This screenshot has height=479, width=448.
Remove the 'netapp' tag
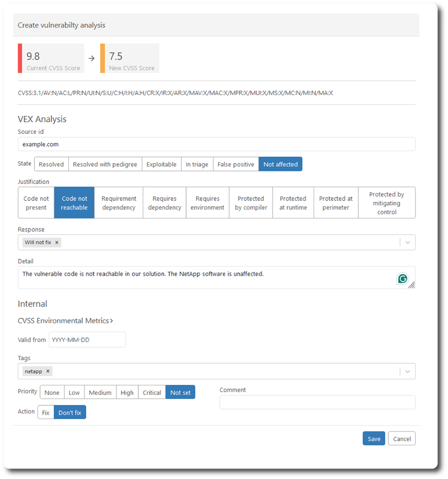pos(48,371)
